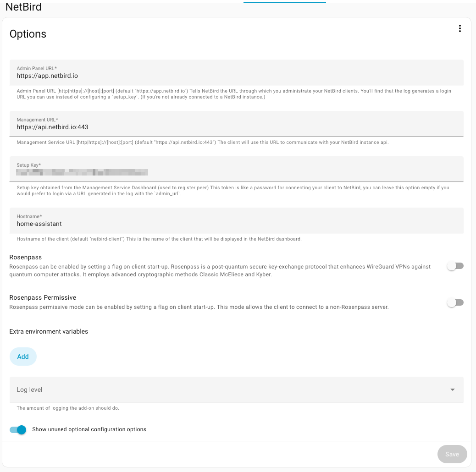Open the Log level dropdown

(x=229, y=390)
